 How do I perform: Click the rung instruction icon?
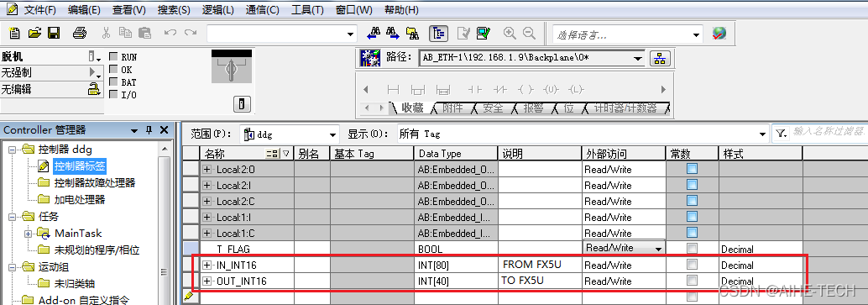[x=394, y=89]
